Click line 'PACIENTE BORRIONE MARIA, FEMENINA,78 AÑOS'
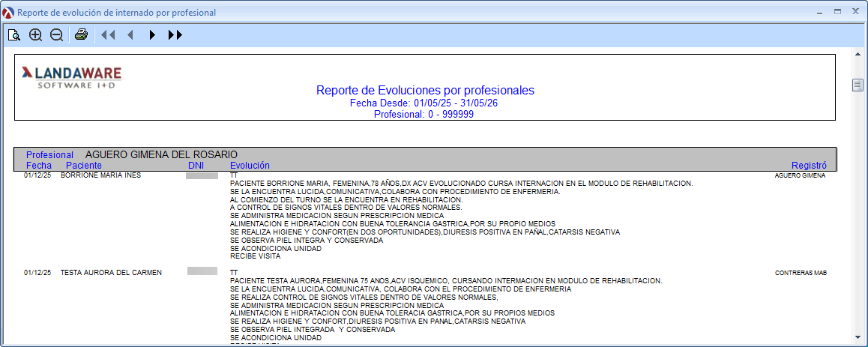 (461, 183)
